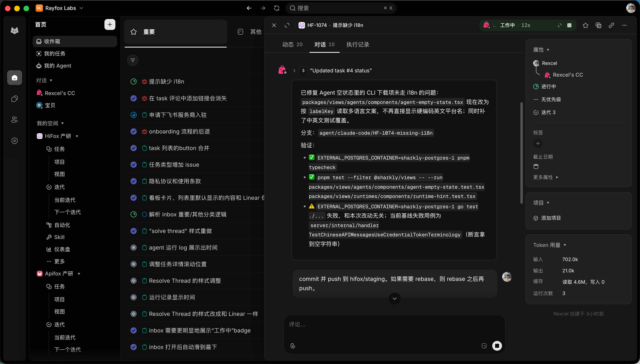Click the fox logo icon in left rail

[x=15, y=31]
